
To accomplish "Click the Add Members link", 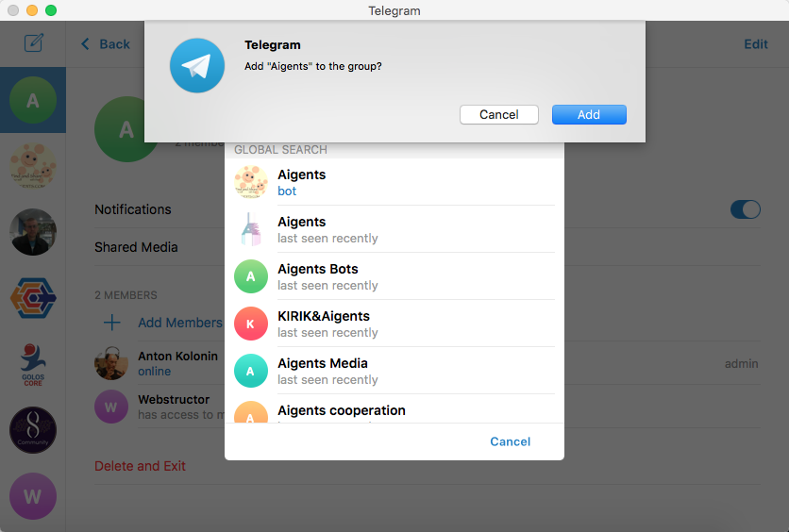I will 180,323.
